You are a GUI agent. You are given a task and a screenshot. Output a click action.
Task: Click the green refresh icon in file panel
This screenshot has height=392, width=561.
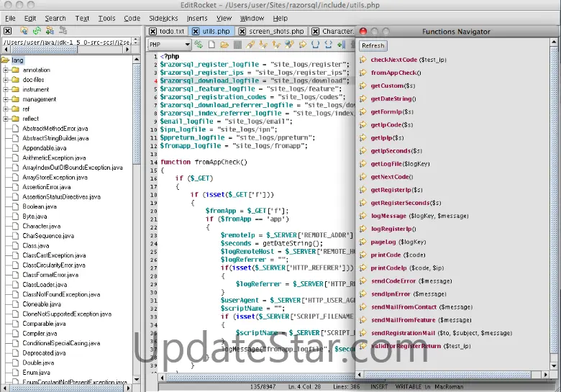tap(37, 31)
